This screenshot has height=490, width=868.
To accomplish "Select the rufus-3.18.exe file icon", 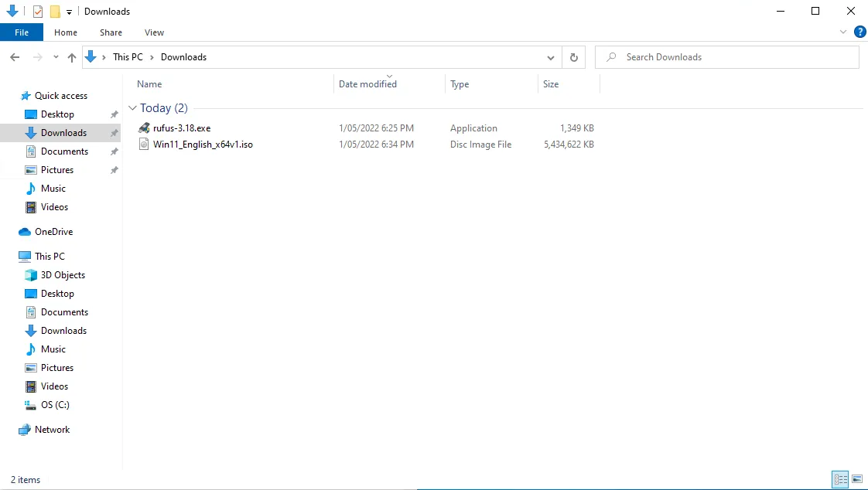I will [144, 128].
